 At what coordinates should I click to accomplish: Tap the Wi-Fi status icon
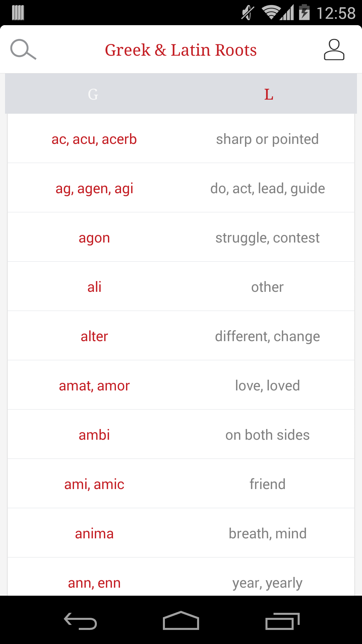[x=271, y=13]
